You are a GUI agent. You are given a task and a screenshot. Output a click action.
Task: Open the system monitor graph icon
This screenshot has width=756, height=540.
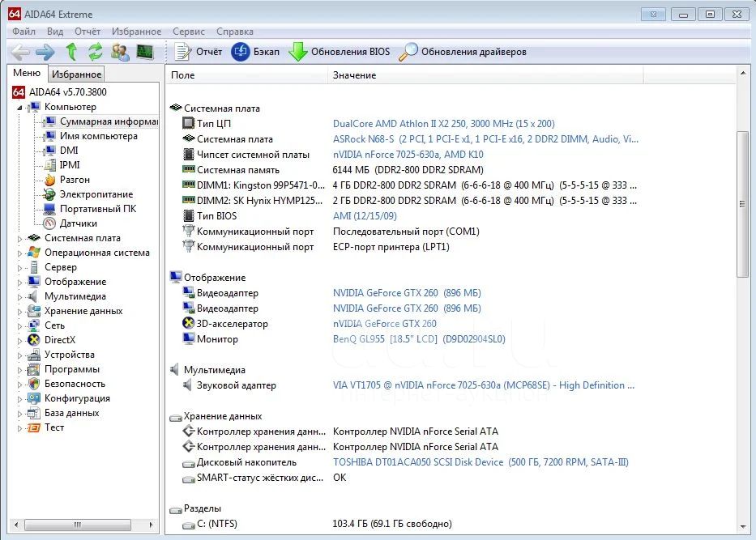pos(145,52)
